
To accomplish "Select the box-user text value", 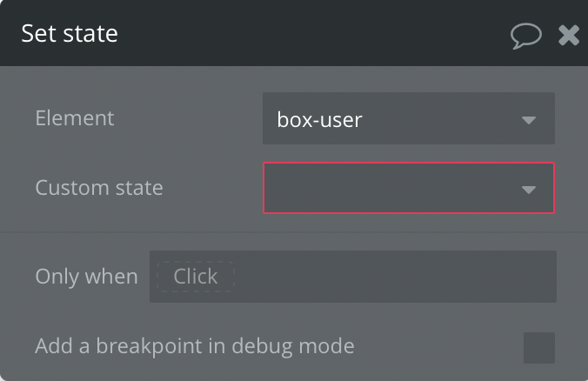I will tap(319, 120).
